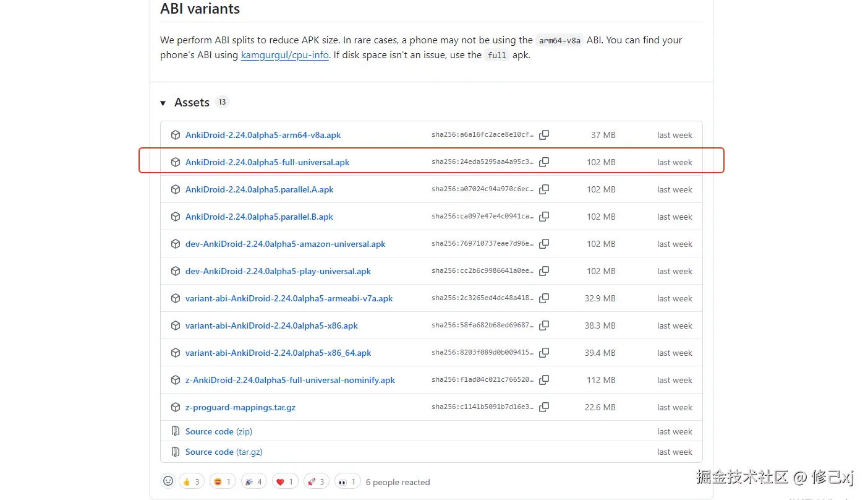Click package icon beside parallel.B apk
The image size is (868, 500).
pyautogui.click(x=176, y=217)
